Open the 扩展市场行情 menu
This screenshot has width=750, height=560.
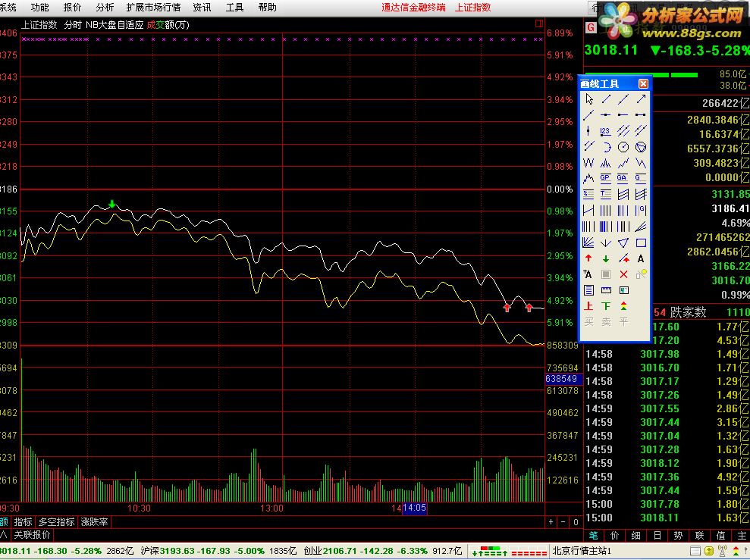153,7
